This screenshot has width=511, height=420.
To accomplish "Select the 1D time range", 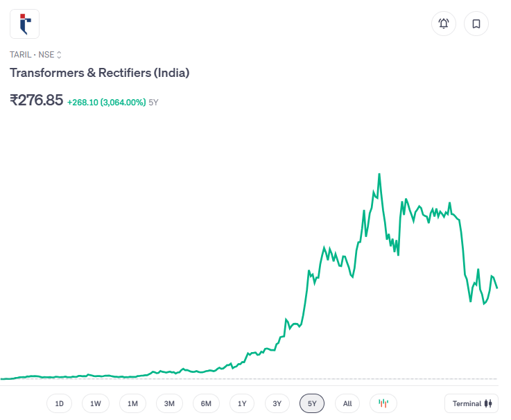I will coord(60,403).
